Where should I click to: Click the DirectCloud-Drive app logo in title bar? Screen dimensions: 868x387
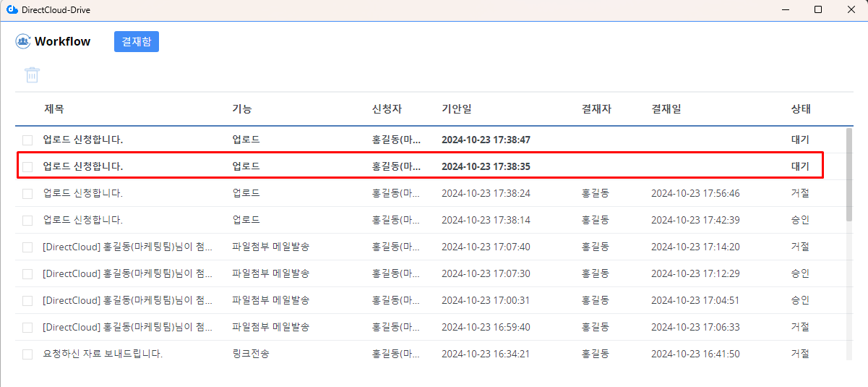pos(12,9)
